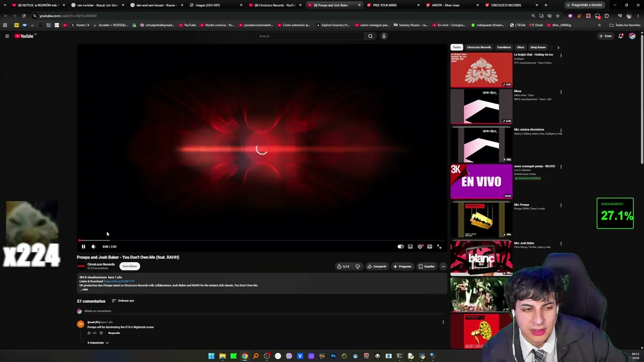Select the 'Disco' filter chip
644x362 pixels.
click(521, 47)
